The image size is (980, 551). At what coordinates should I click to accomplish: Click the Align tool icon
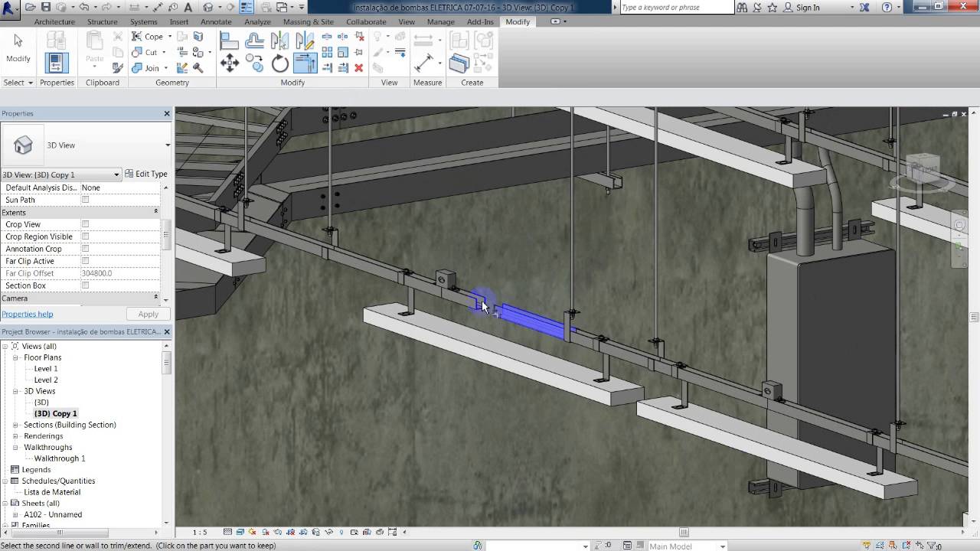pos(229,41)
